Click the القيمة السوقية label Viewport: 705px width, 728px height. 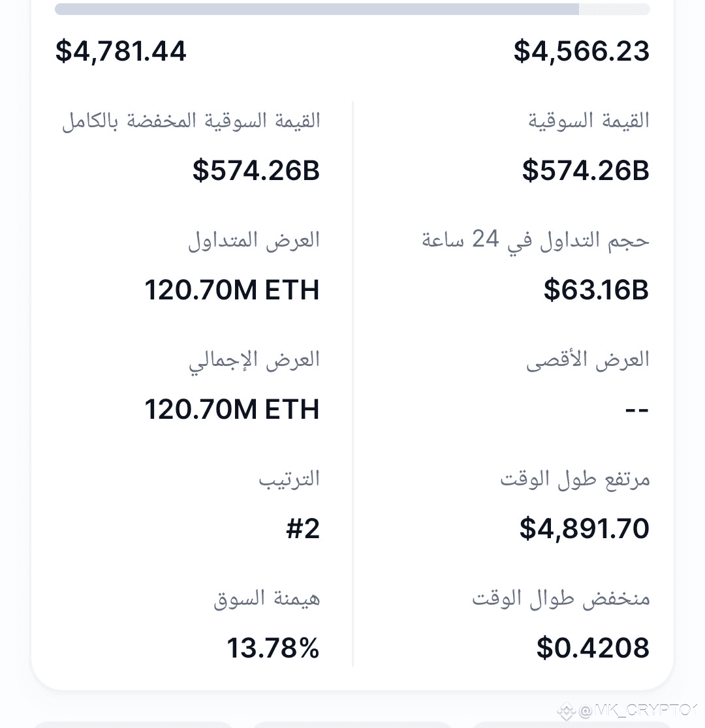588,121
